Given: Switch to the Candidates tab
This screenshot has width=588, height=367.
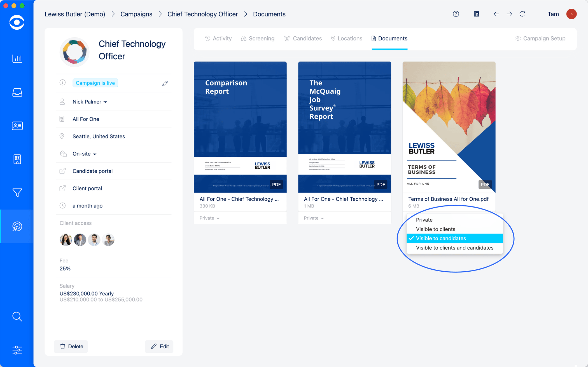Looking at the screenshot, I should tap(303, 39).
